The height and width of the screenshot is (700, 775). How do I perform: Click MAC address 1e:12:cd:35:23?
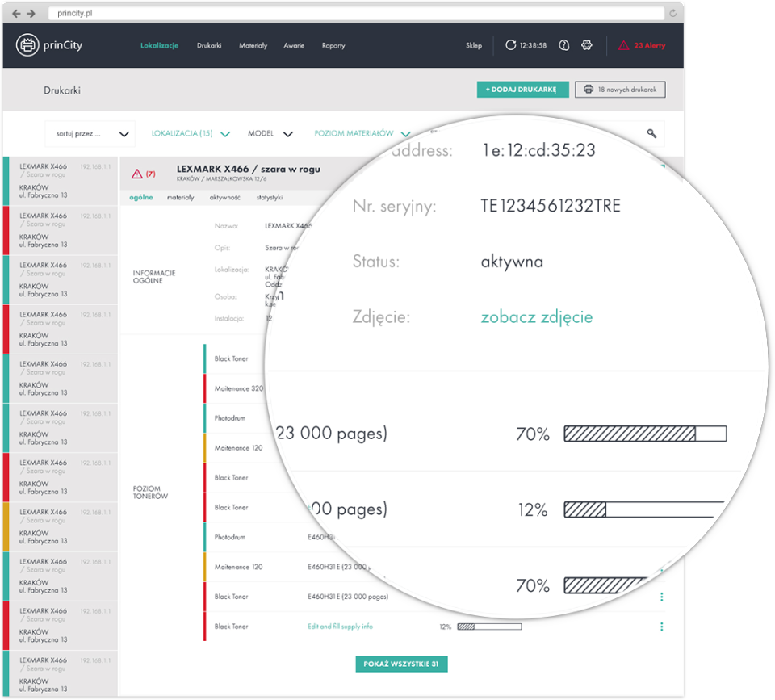539,150
